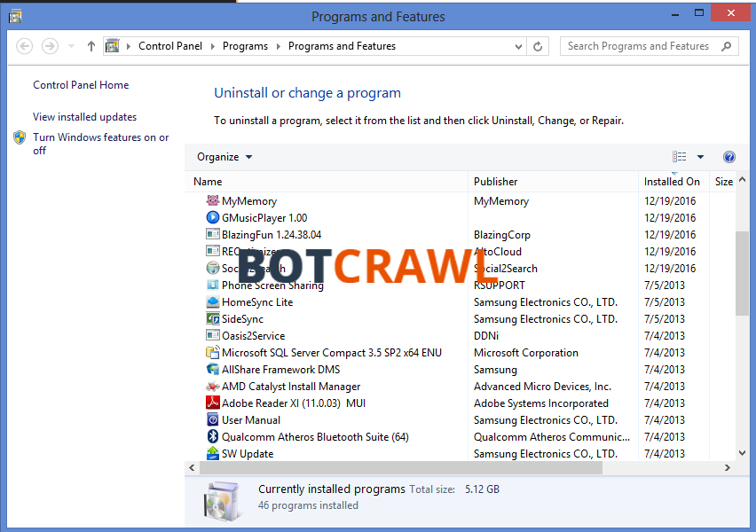Open the View installed updates link

83,116
